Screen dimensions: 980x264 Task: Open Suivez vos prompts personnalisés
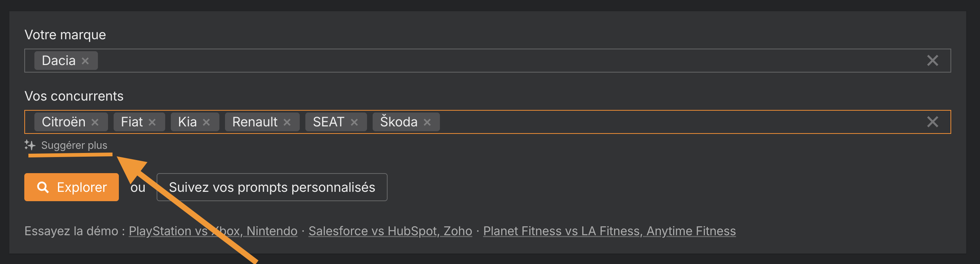[x=272, y=187]
